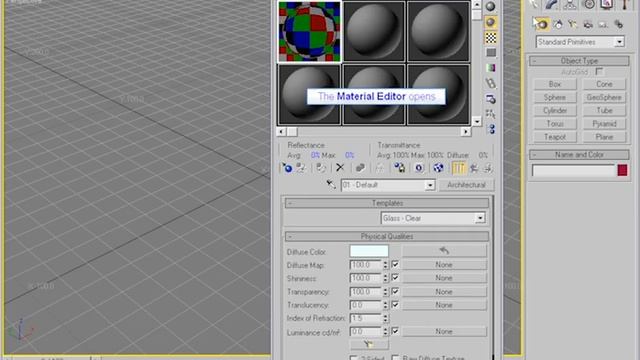
Task: Switch to the Display panel tab
Action: 607,4
